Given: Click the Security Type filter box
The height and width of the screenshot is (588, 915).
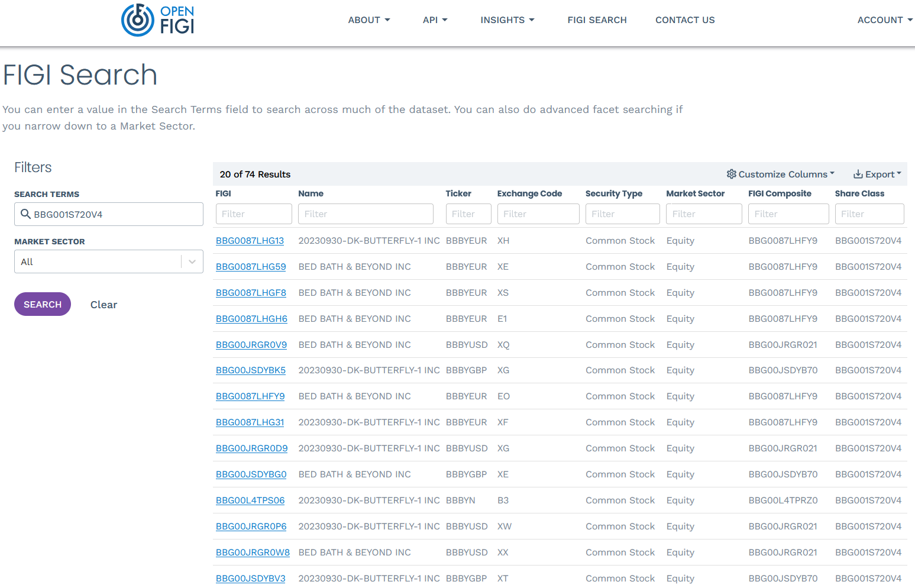Looking at the screenshot, I should coord(623,214).
